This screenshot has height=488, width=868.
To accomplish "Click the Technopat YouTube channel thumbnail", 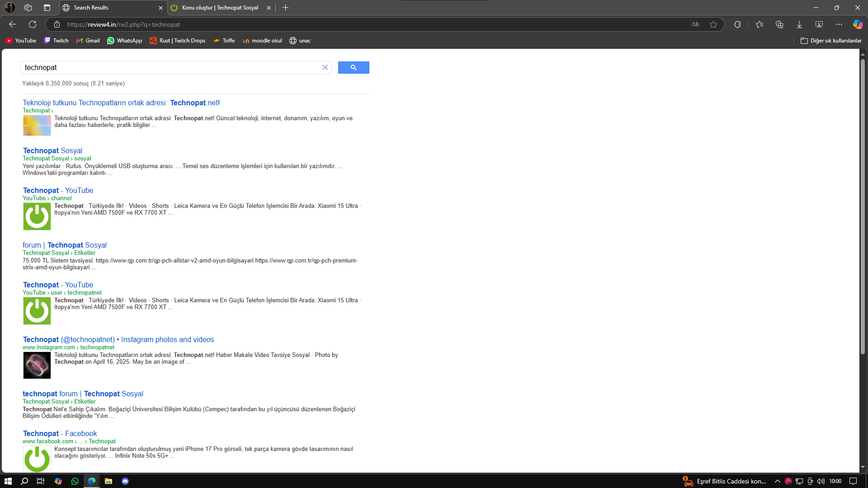I will pyautogui.click(x=37, y=216).
